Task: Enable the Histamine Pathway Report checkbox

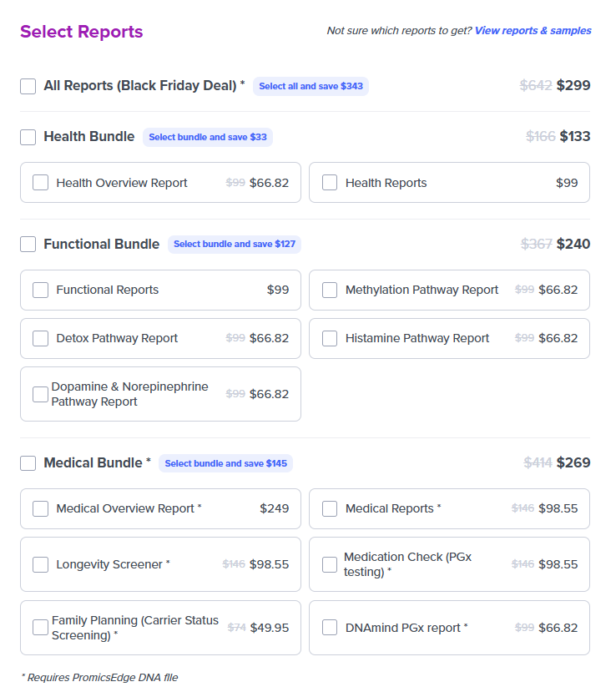Action: (330, 338)
